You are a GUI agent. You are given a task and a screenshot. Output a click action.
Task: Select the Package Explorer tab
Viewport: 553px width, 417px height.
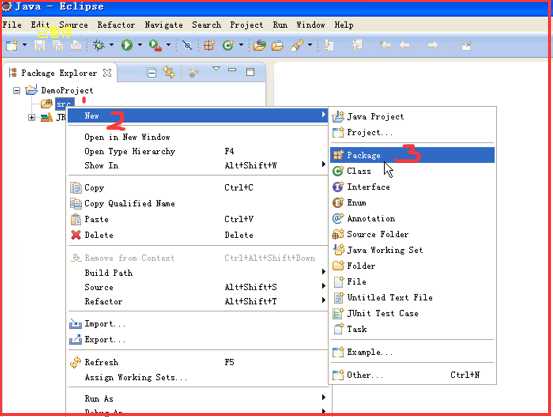click(x=59, y=73)
